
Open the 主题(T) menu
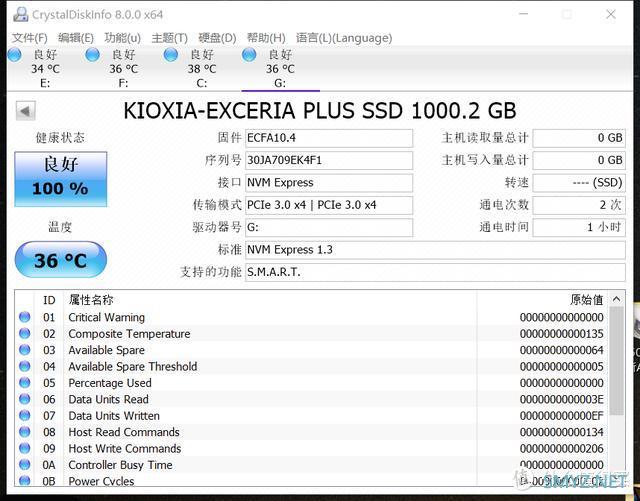click(169, 38)
